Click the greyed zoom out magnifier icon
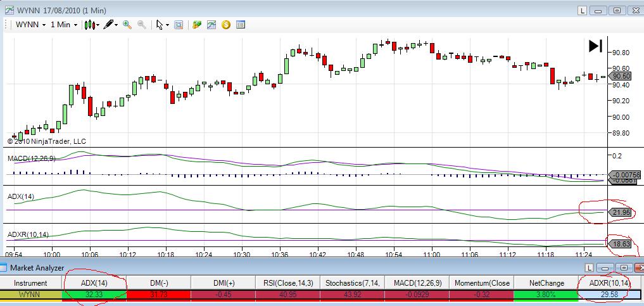The image size is (644, 306). coord(142,25)
